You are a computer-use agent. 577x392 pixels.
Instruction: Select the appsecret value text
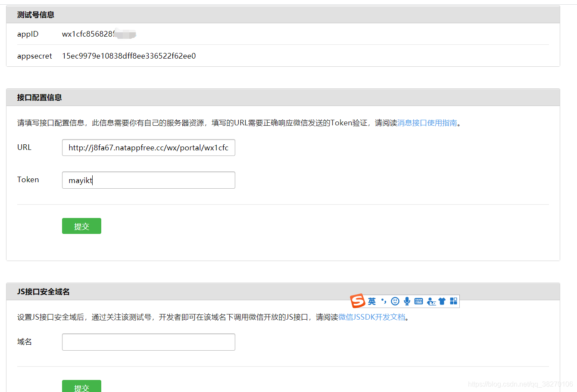[129, 56]
